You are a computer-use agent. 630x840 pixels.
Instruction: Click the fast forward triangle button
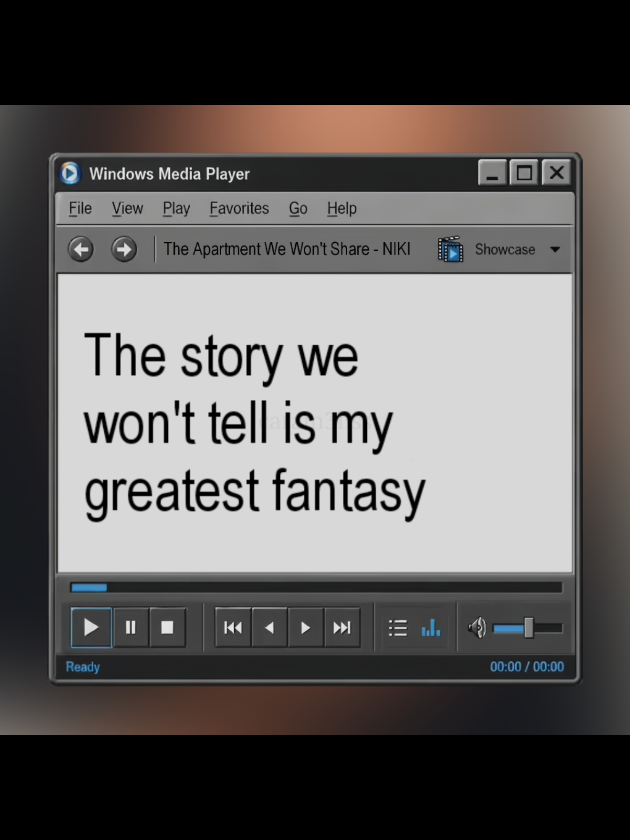(305, 628)
